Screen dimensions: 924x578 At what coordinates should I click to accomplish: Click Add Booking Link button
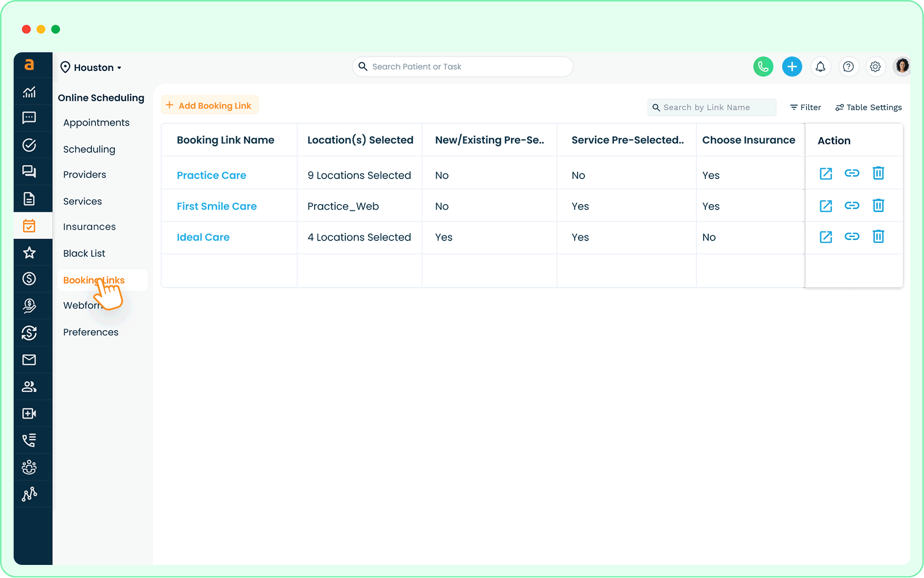(209, 105)
